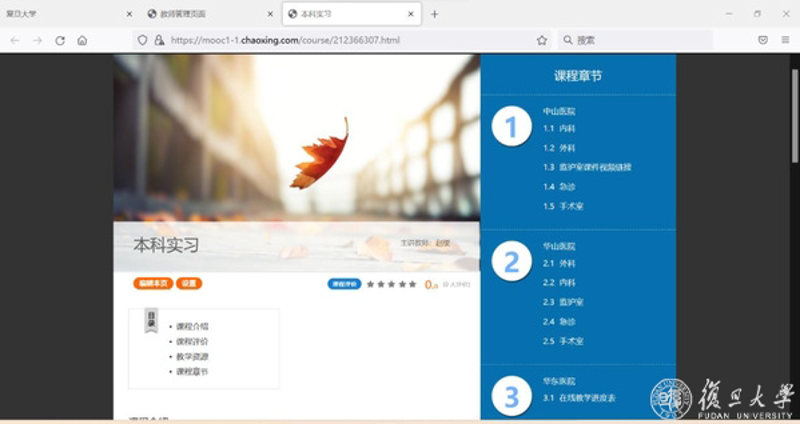The width and height of the screenshot is (800, 424).
Task: Open chapter 2.1 外科
Action: coord(559,264)
